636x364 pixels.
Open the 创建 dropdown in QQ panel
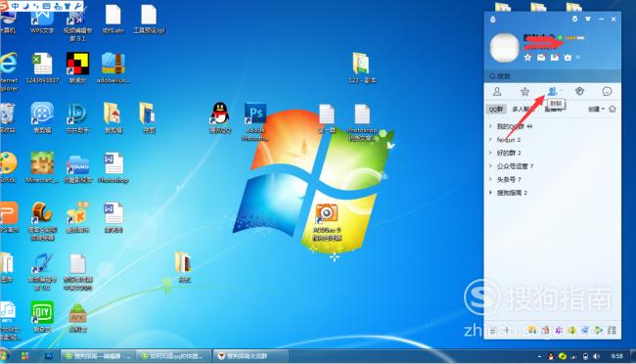(x=596, y=110)
